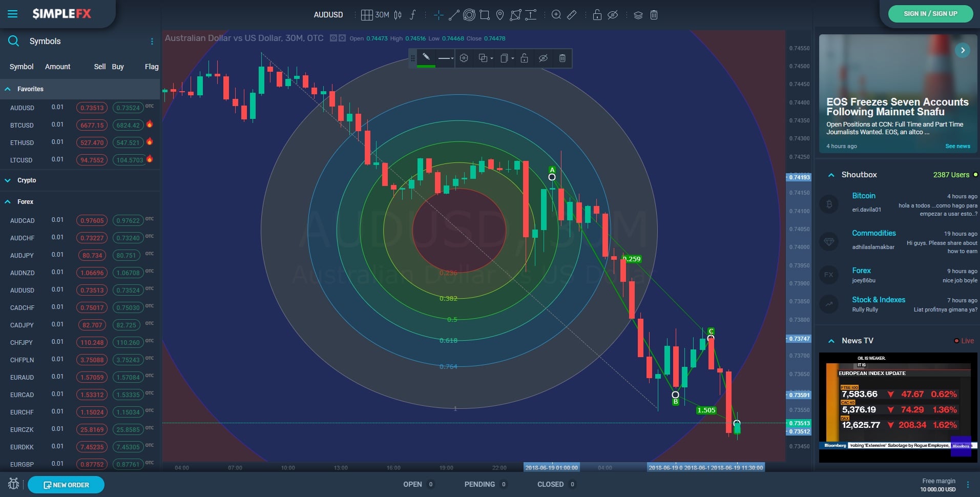Screen dimensions: 980x497
Task: Select the trend line drawing tool
Action: pyautogui.click(x=454, y=15)
